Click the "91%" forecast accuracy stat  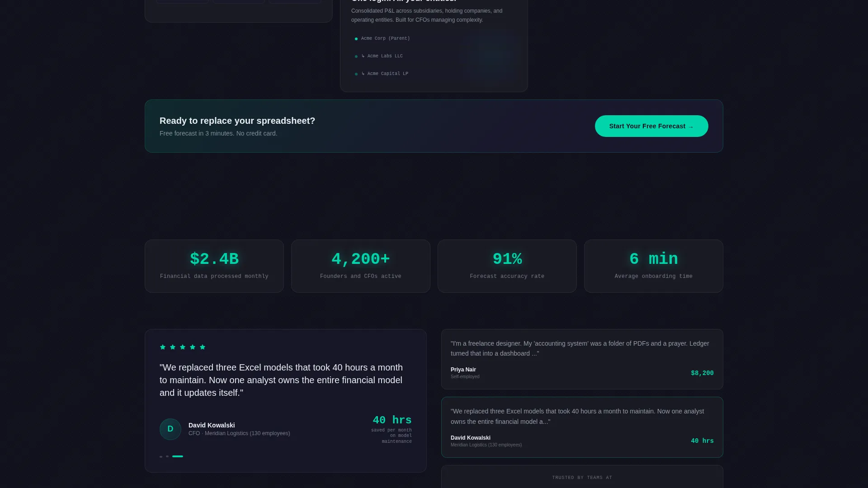point(507,259)
